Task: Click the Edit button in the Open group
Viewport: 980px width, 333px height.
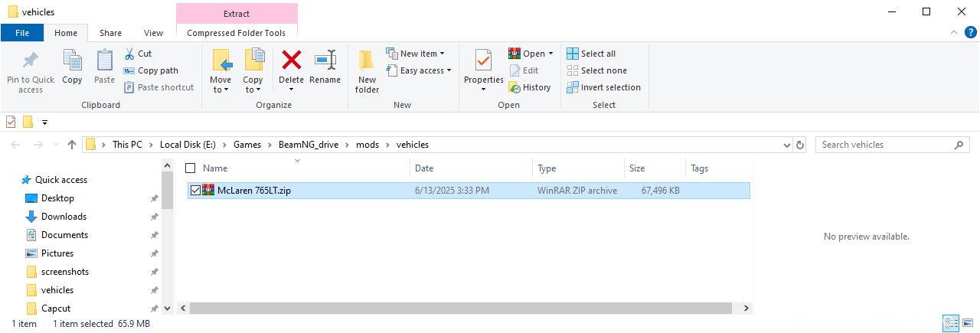Action: click(x=524, y=70)
